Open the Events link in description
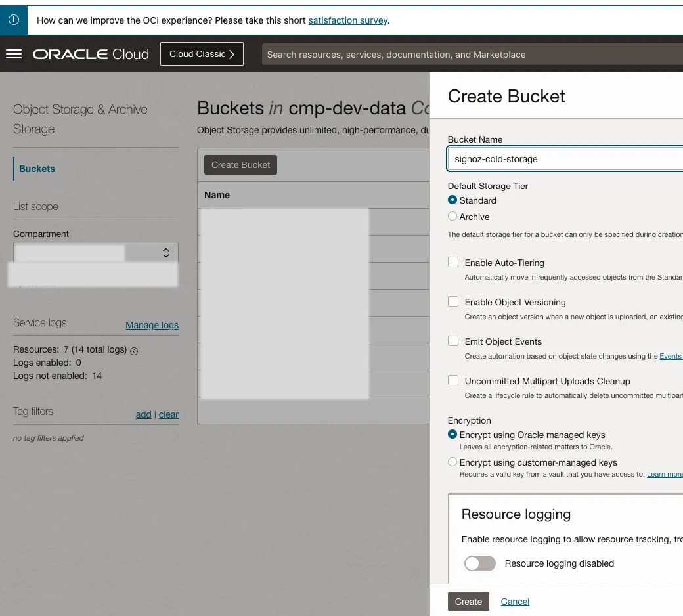 671,357
